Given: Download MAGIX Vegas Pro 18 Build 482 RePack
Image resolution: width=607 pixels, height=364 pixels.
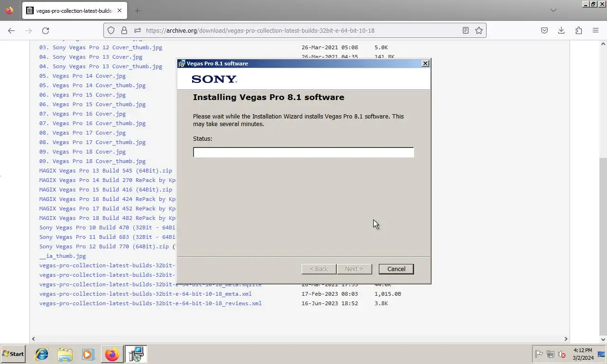Looking at the screenshot, I should pos(108,218).
